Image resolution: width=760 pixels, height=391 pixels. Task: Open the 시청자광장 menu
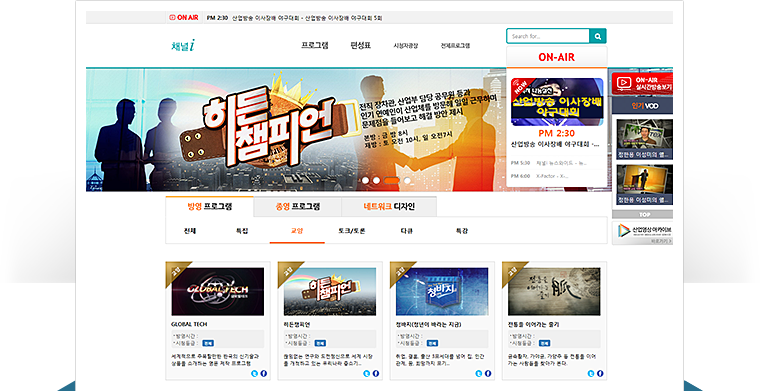click(x=405, y=46)
